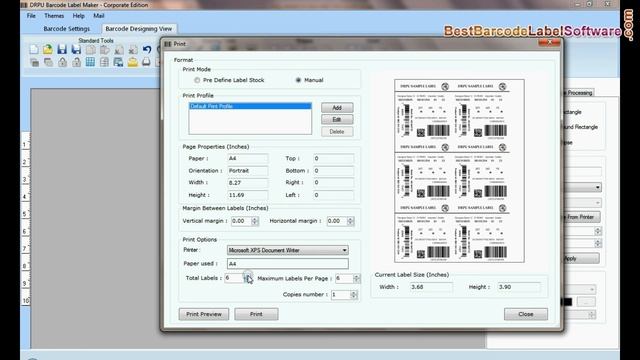The image size is (640, 360).
Task: Click the label Height field showing 3.90
Action: pos(519,287)
